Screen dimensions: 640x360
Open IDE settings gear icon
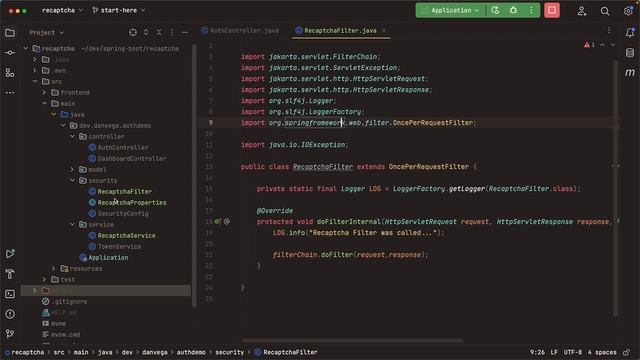click(x=628, y=11)
